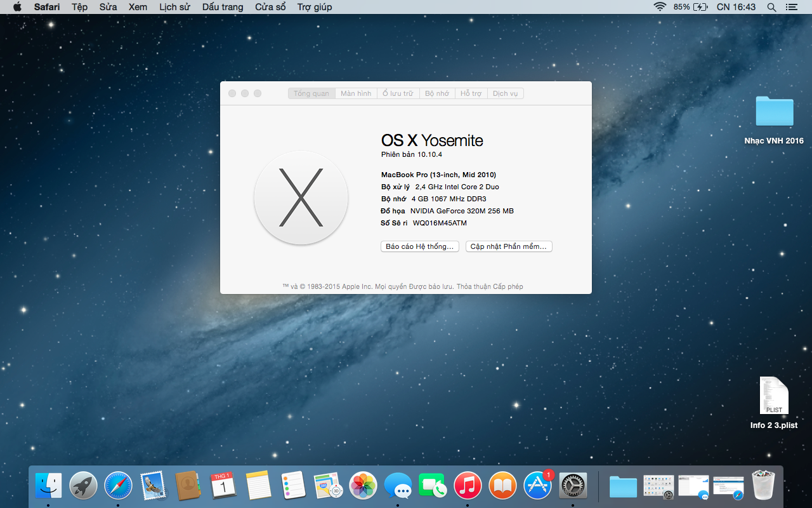Screen dimensions: 812x508
Task: Switch to the Hỗ trợ tab
Action: pos(471,93)
